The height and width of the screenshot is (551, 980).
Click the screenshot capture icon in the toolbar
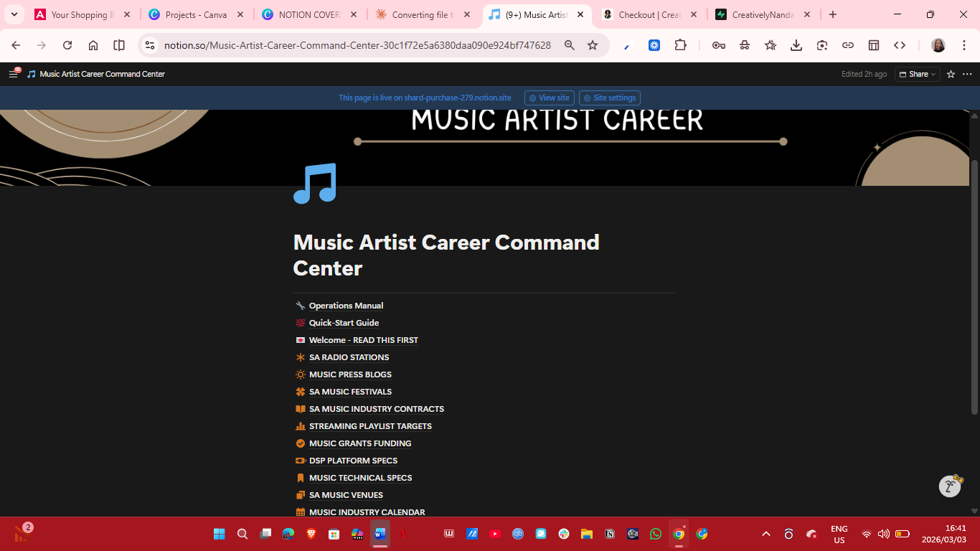tap(822, 44)
